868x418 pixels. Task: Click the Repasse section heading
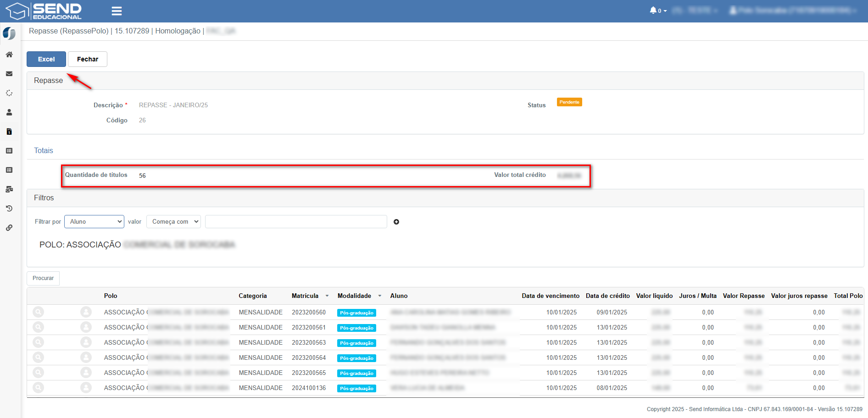[48, 81]
